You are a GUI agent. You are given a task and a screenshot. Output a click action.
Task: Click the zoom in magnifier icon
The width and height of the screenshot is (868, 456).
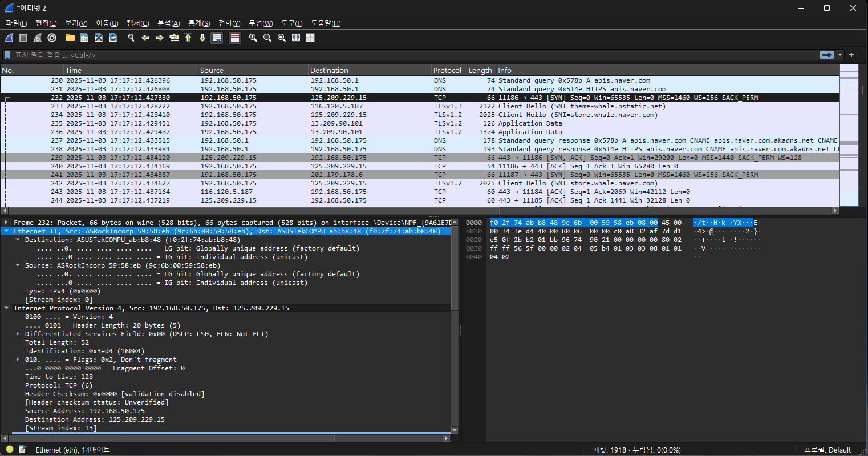point(253,38)
